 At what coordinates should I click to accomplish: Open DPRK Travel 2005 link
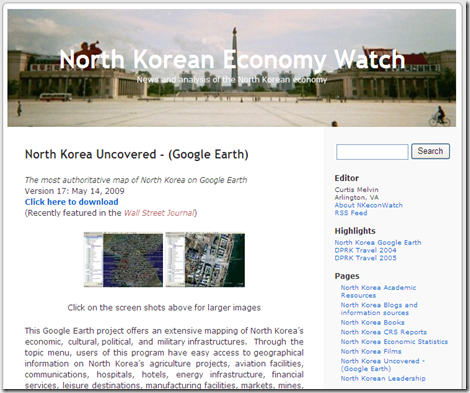point(366,258)
